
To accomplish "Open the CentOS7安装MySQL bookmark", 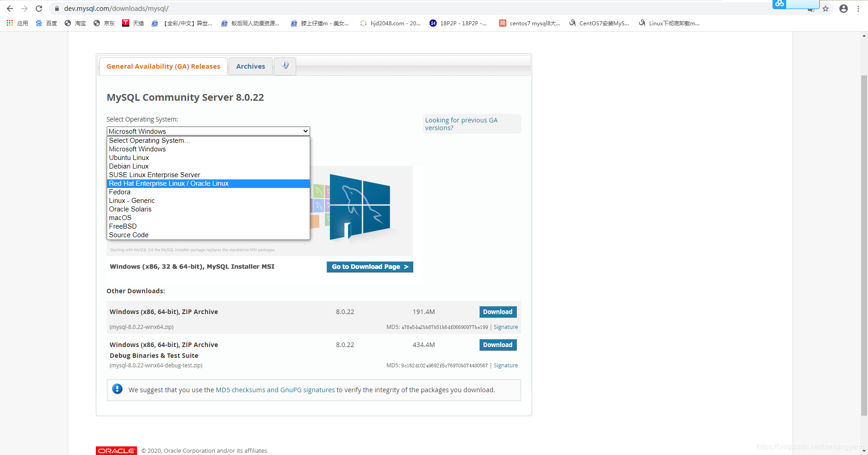I will coord(599,23).
